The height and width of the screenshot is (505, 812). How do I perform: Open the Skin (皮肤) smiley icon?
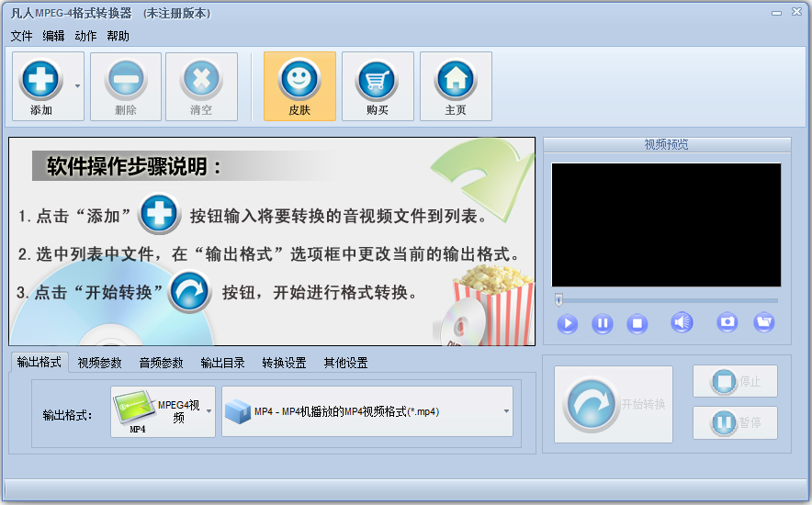point(299,79)
